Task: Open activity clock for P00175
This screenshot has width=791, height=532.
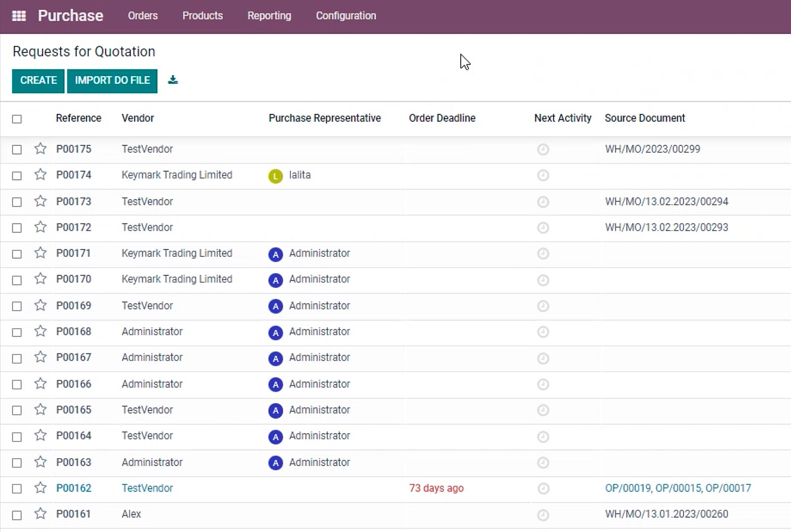Action: [543, 149]
